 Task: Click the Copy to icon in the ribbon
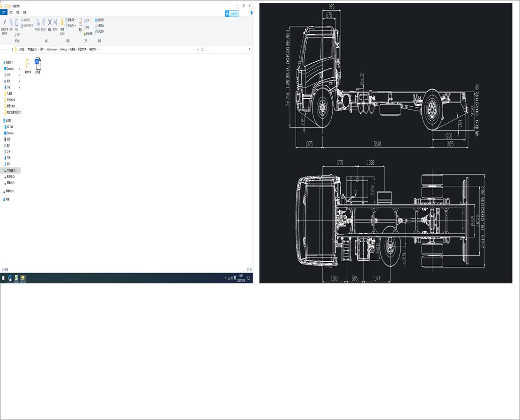click(44, 22)
